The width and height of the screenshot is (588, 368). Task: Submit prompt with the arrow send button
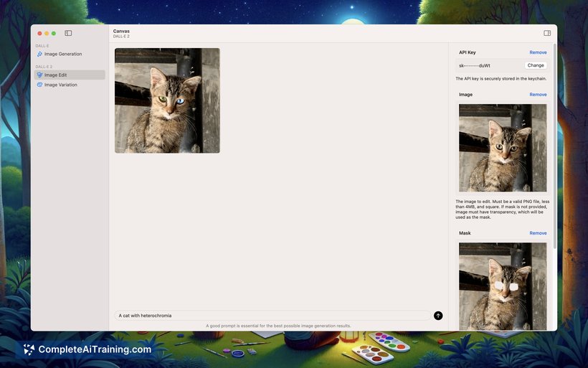(x=438, y=316)
